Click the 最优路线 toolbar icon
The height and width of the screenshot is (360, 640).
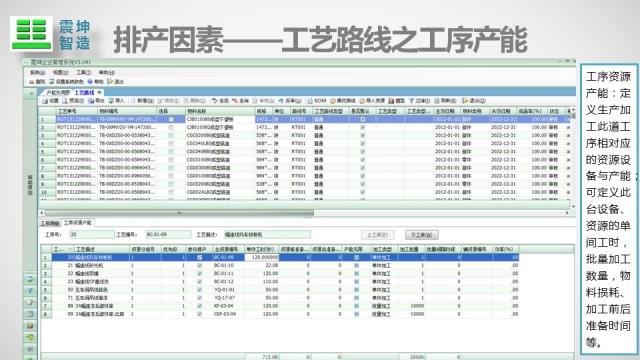pos(333,100)
